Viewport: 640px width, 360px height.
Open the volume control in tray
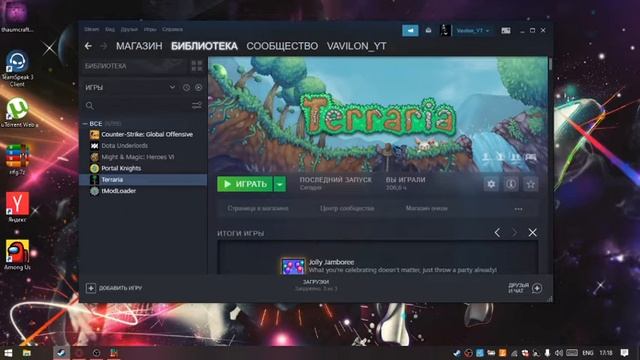pyautogui.click(x=558, y=353)
